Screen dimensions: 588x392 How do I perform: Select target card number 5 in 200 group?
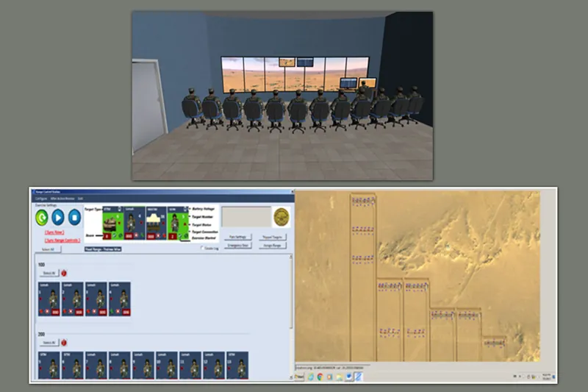49,365
